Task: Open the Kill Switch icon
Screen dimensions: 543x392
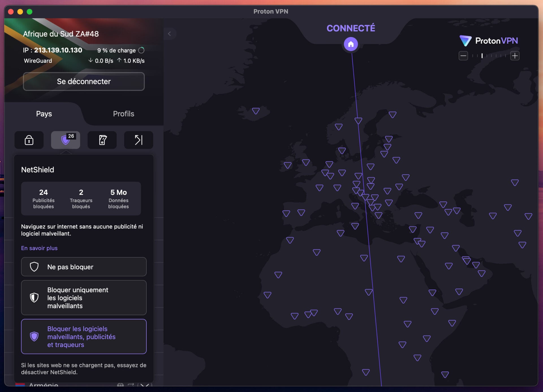Action: (x=102, y=140)
